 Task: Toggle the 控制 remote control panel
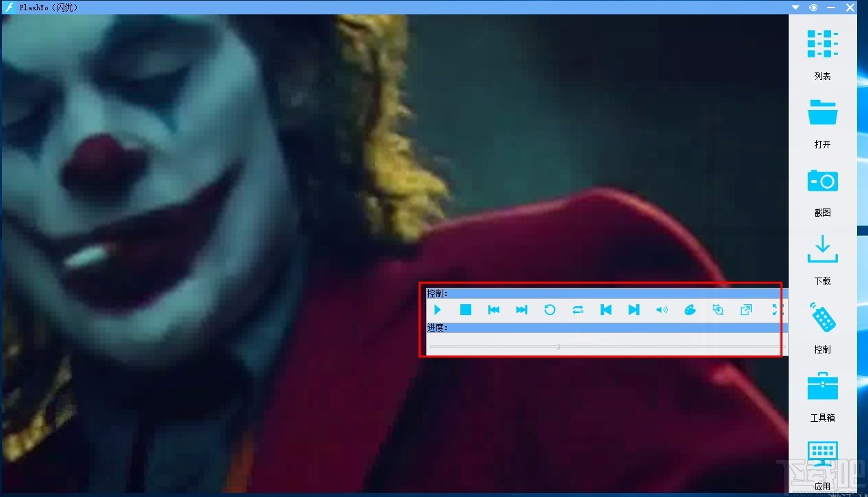tap(822, 329)
